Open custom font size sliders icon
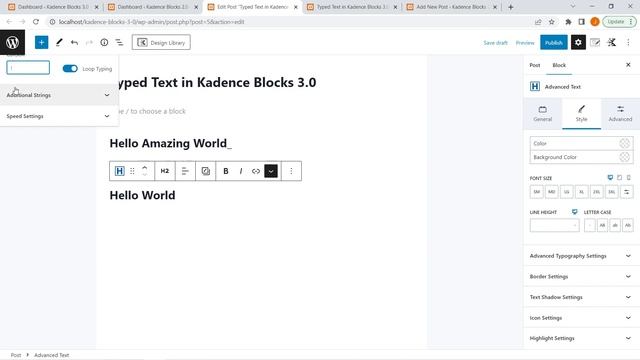This screenshot has height=360, width=640. coord(627,191)
